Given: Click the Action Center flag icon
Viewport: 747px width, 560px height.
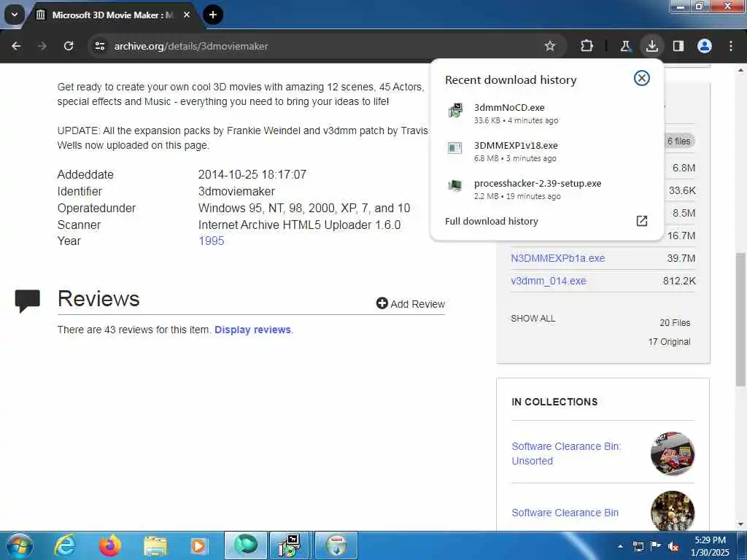Looking at the screenshot, I should pyautogui.click(x=656, y=545).
